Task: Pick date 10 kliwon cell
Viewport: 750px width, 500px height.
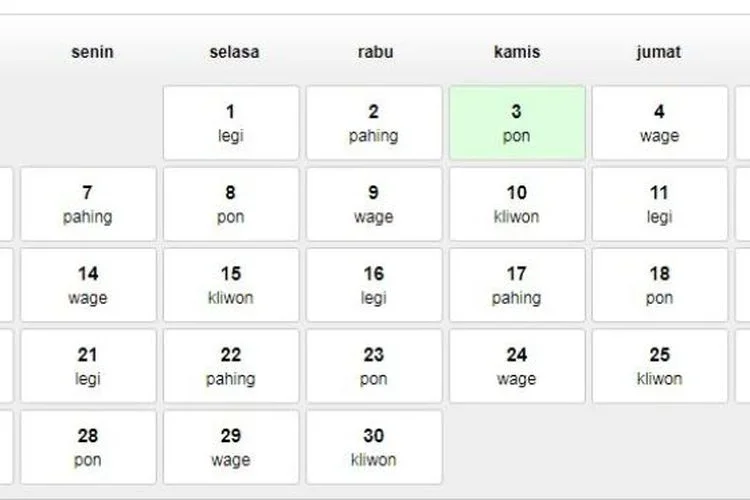Action: click(x=517, y=204)
